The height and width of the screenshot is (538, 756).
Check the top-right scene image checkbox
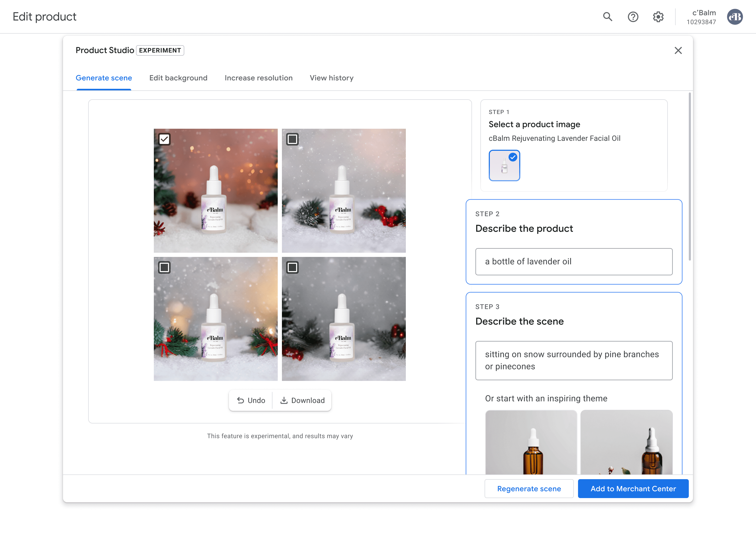(x=292, y=139)
